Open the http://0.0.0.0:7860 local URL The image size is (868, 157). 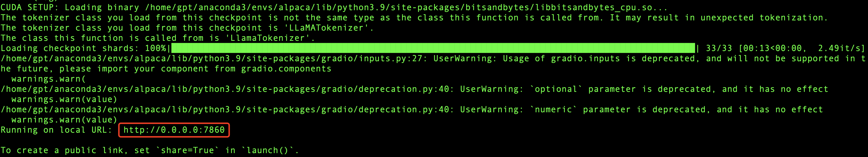[174, 130]
